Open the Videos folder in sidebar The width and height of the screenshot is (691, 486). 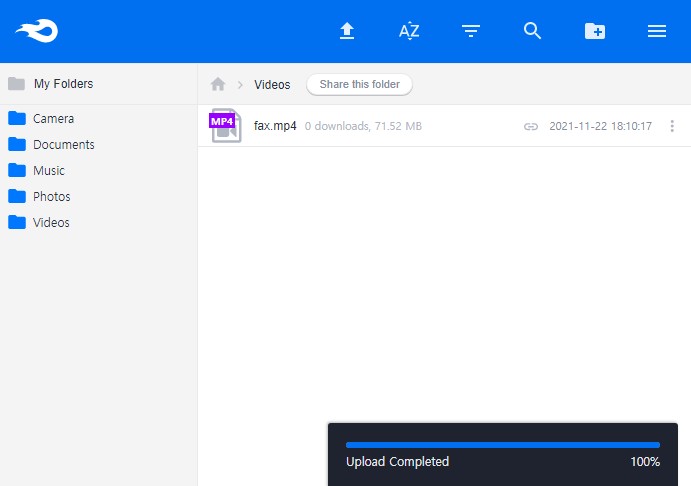pos(51,223)
